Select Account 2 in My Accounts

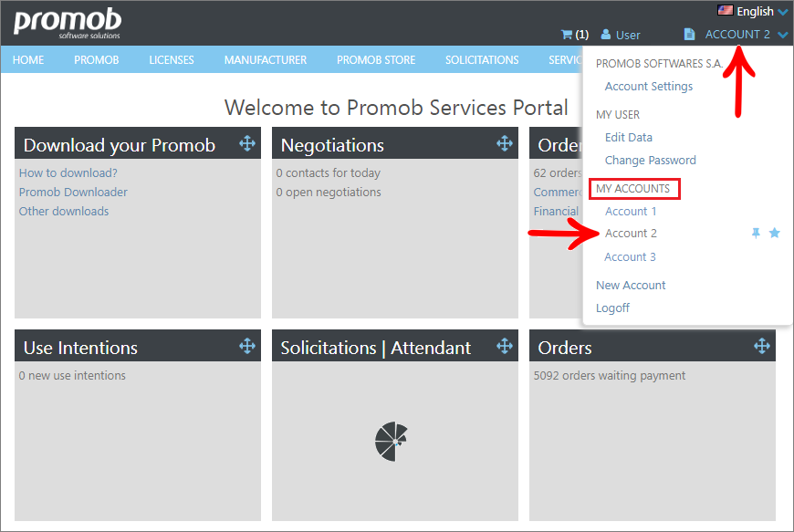[x=631, y=234]
